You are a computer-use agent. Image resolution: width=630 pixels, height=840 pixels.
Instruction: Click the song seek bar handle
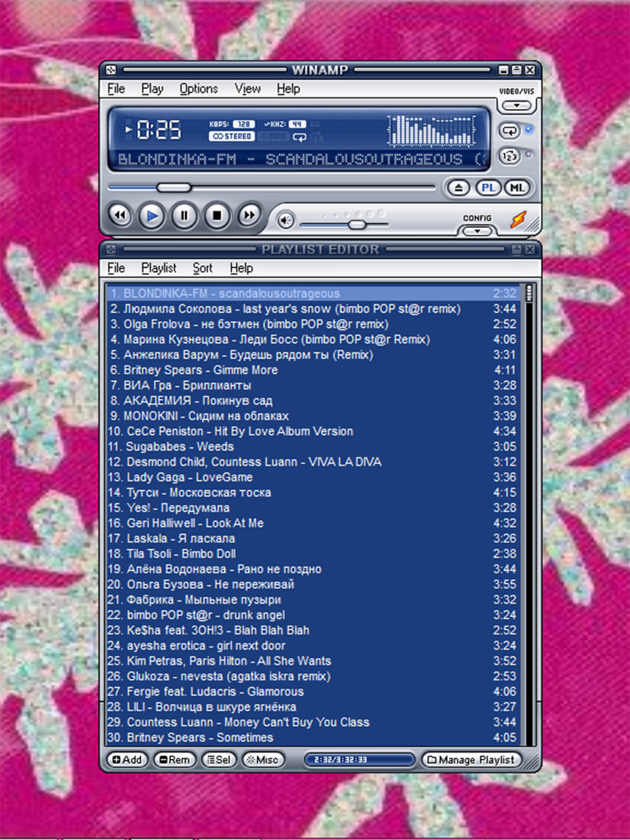[x=173, y=187]
